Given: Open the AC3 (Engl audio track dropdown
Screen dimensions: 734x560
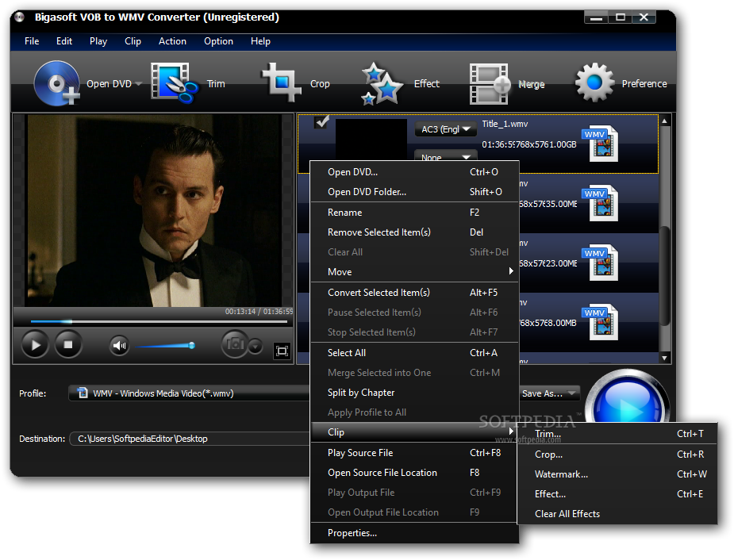Looking at the screenshot, I should [x=445, y=129].
